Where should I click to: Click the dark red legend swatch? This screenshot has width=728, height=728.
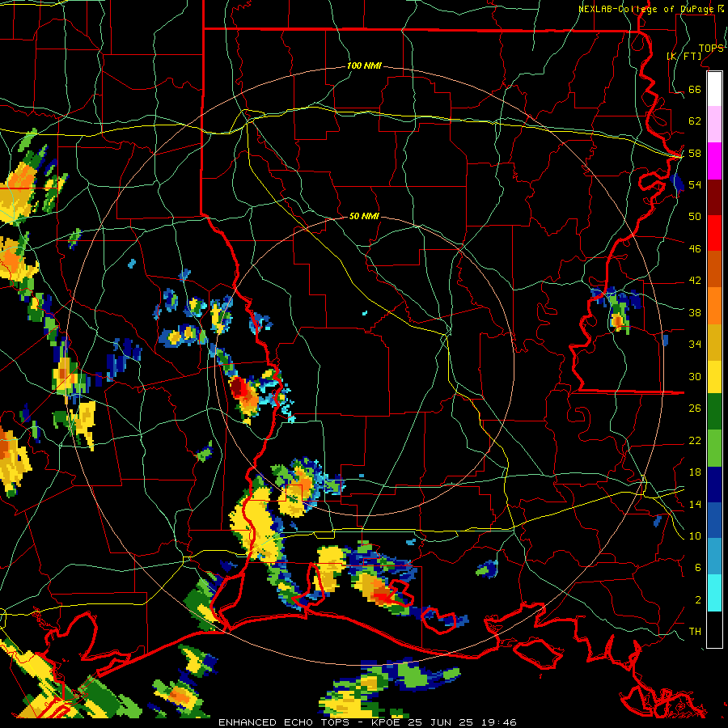pos(714,197)
